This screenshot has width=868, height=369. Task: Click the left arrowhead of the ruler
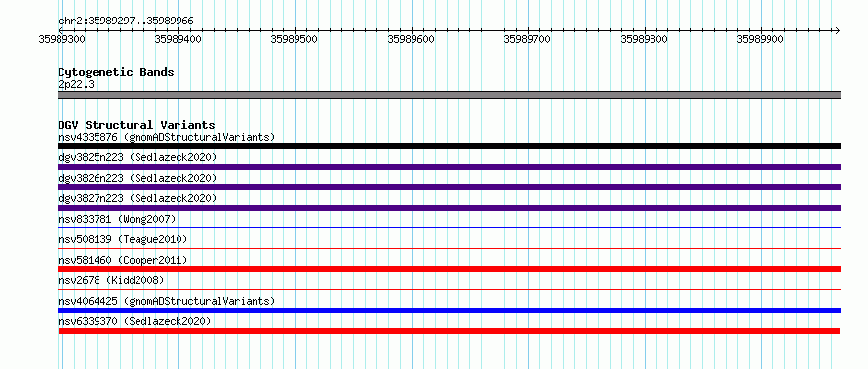[x=61, y=30]
